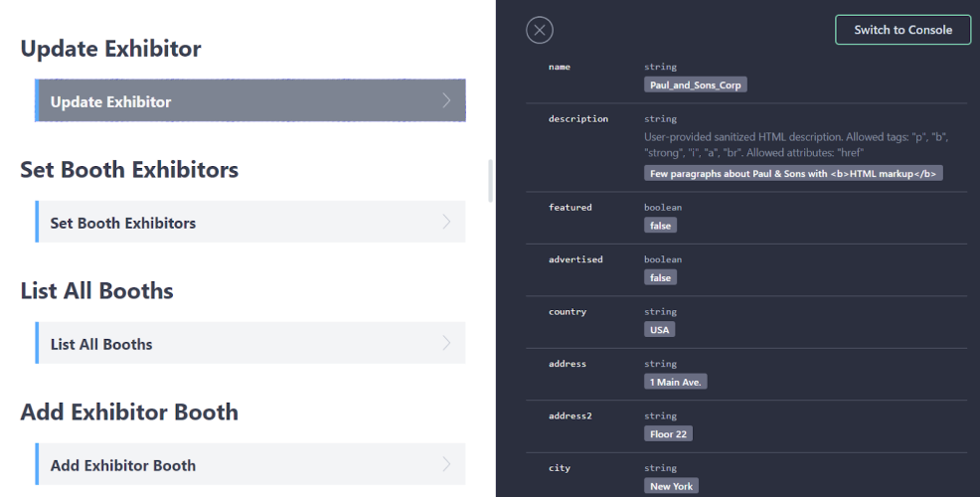
Task: Click the name parameter label
Action: [560, 67]
